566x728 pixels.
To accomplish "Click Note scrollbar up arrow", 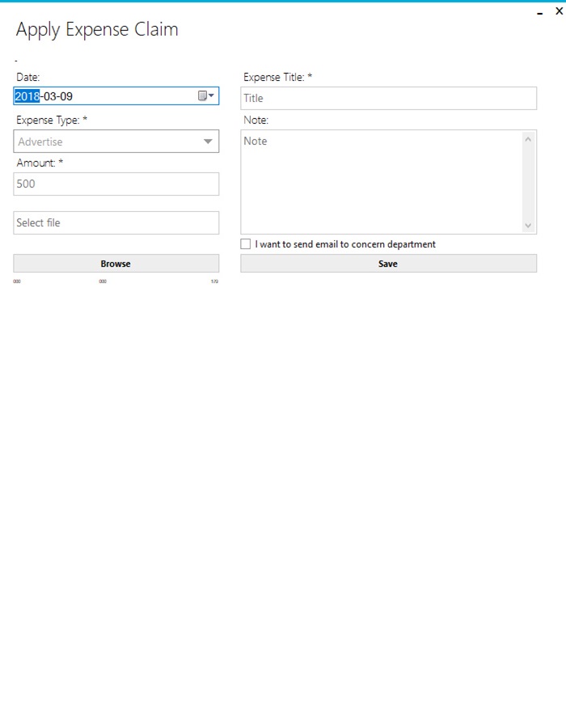I will tap(528, 139).
